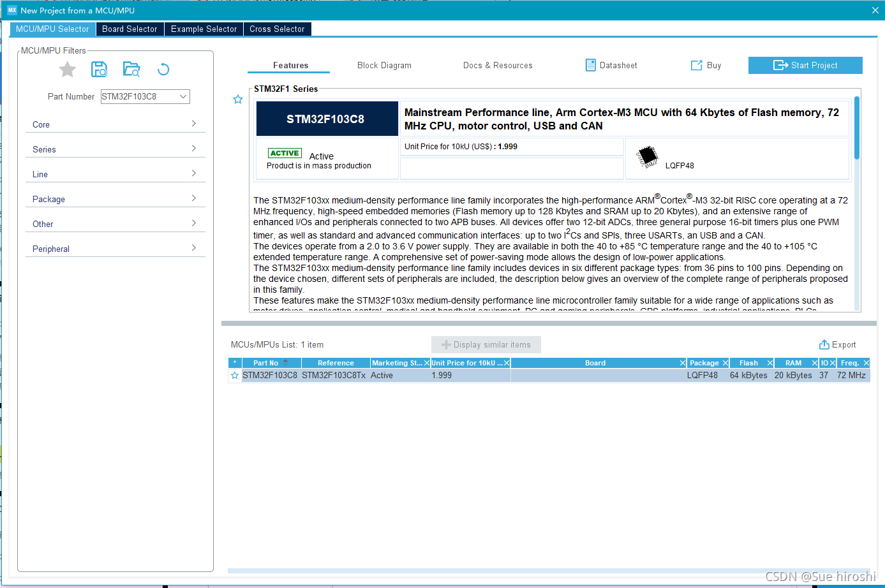This screenshot has height=588, width=885.
Task: Remove the IO column
Action: click(x=833, y=363)
